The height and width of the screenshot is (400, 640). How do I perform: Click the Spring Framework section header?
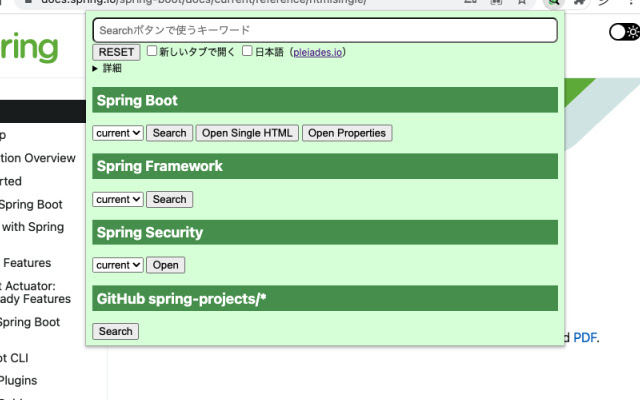(x=325, y=166)
